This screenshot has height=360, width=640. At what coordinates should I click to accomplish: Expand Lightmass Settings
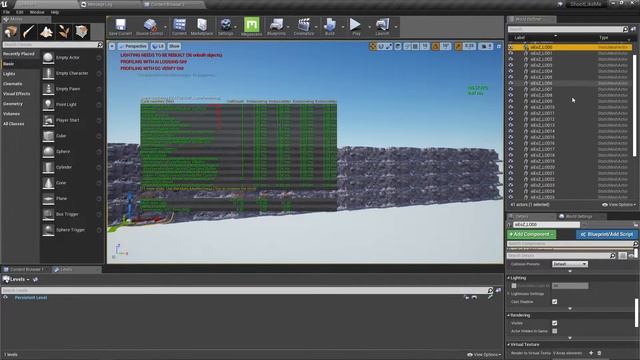point(509,294)
